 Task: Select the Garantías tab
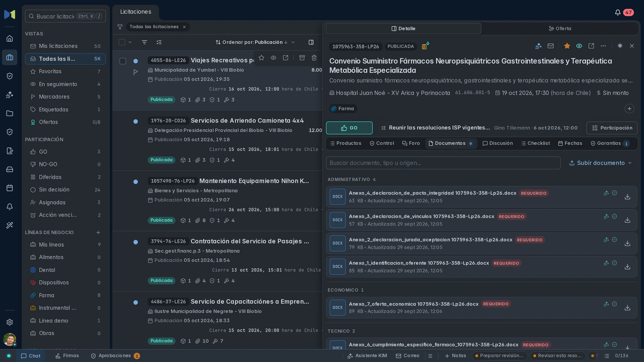click(609, 143)
